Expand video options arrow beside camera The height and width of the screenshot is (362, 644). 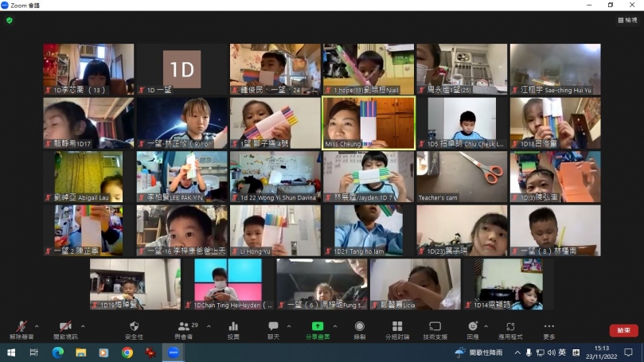(x=83, y=326)
